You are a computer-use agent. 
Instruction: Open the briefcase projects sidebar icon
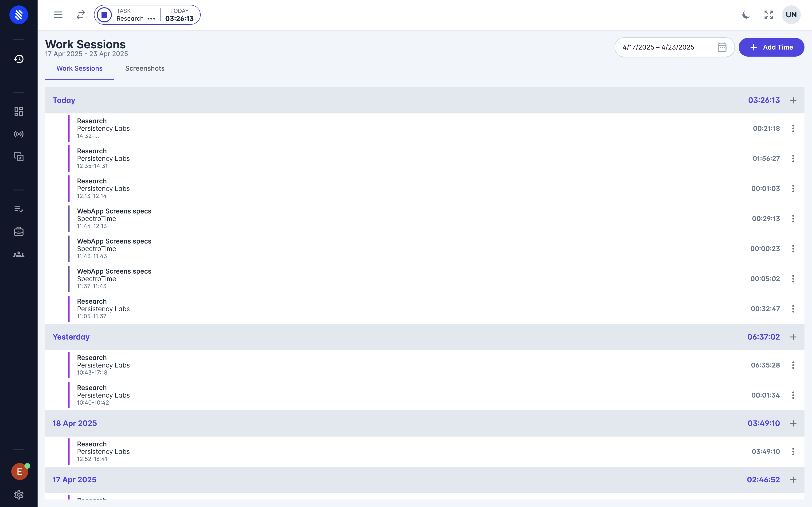click(x=19, y=231)
